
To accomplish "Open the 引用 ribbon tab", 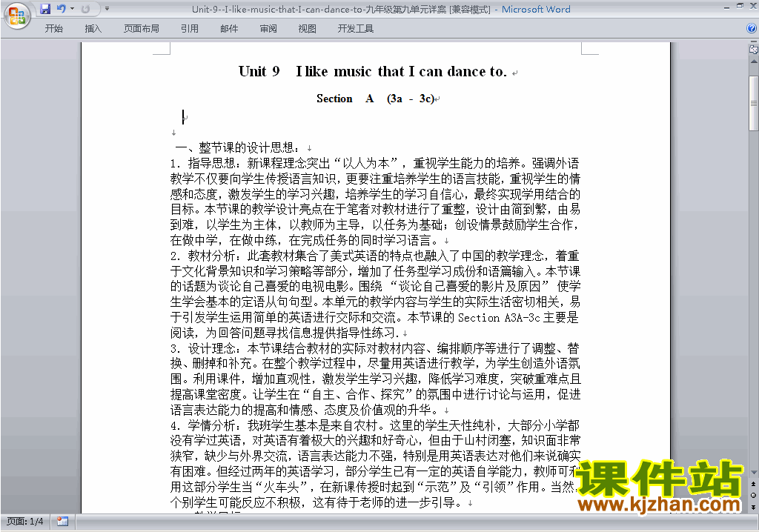I will [x=189, y=29].
